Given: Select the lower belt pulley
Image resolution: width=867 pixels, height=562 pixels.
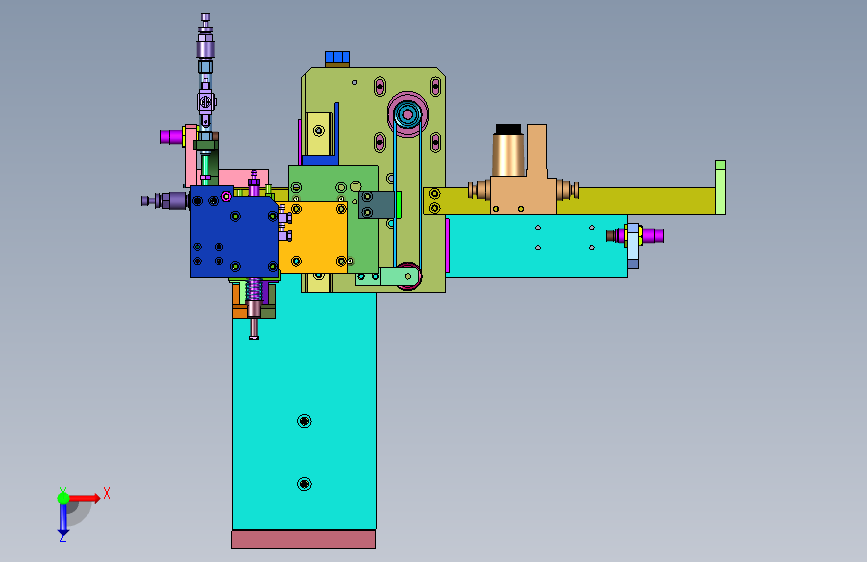Looking at the screenshot, I should (x=410, y=275).
